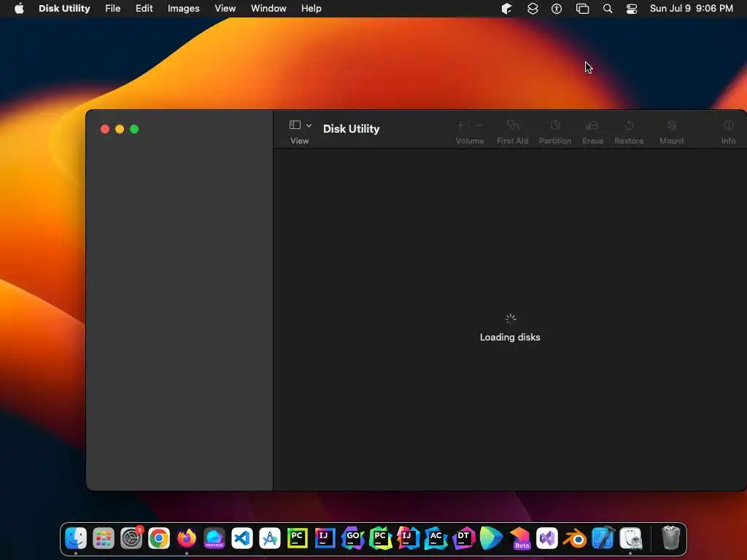Viewport: 747px width, 560px height.
Task: Open Finder from the Dock
Action: click(x=76, y=539)
